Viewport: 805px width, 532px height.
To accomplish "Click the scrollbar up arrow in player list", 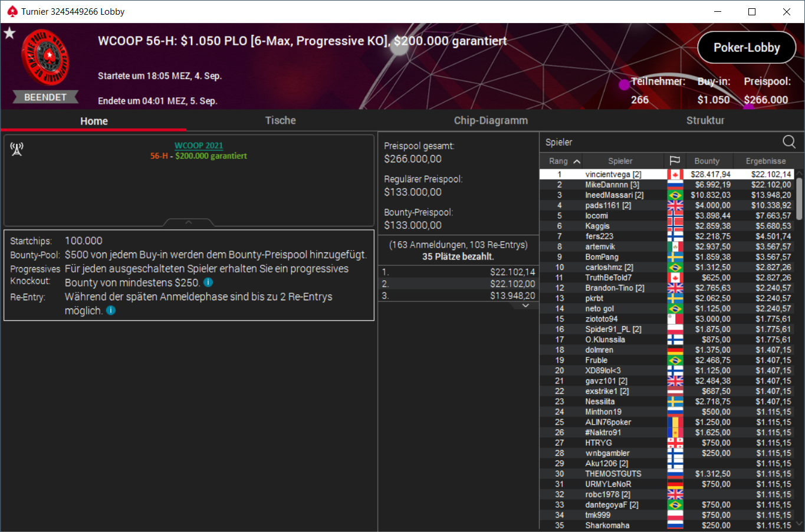I will click(x=800, y=173).
